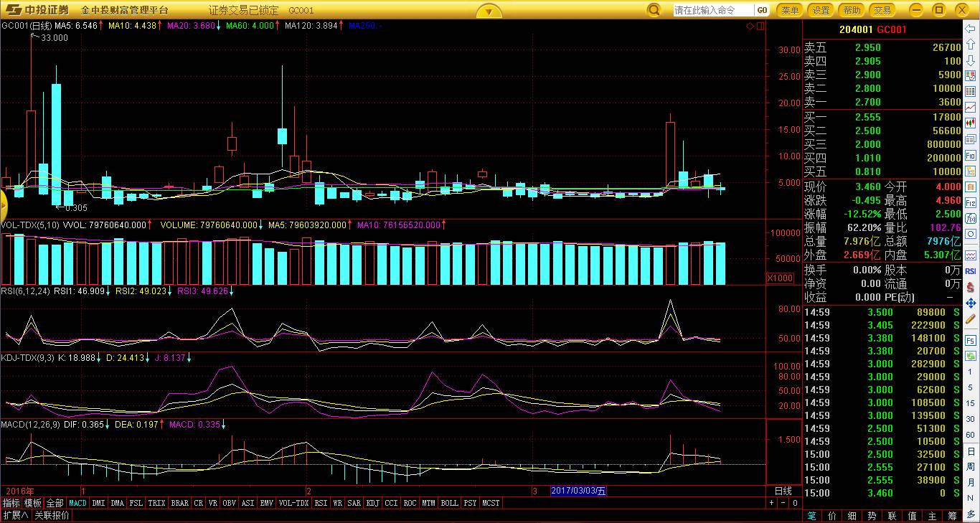Click the 关联报价 related quotes button
The height and width of the screenshot is (523, 980).
[x=52, y=515]
